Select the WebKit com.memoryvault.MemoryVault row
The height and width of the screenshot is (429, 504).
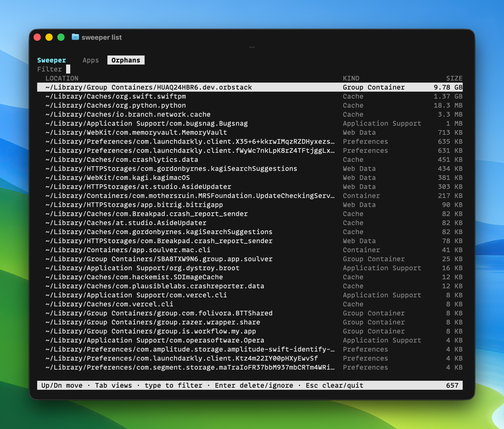250,132
